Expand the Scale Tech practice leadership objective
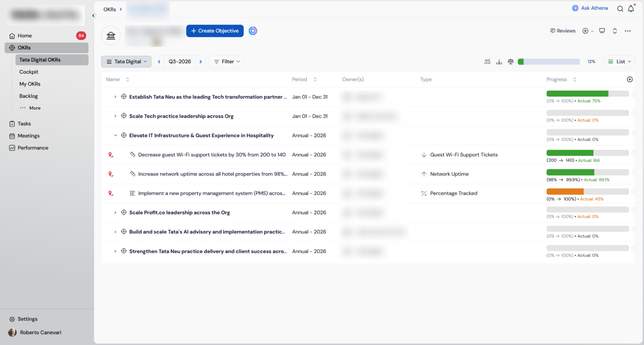The width and height of the screenshot is (644, 345). click(115, 116)
